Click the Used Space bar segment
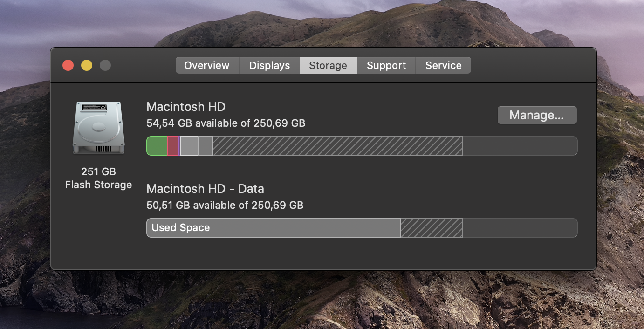 (x=274, y=228)
